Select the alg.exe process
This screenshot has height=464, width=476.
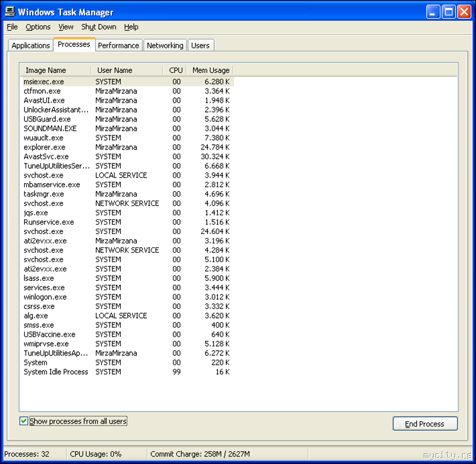coord(127,316)
